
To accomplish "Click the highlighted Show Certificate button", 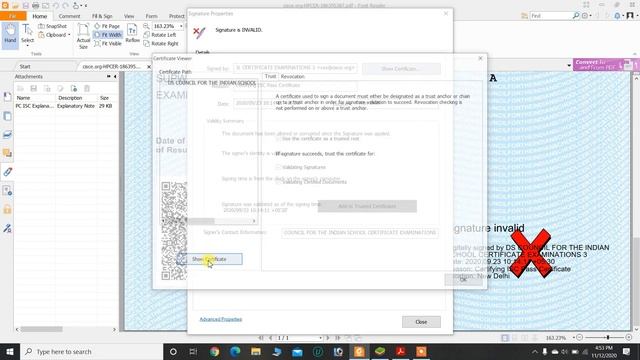I will coord(210,259).
